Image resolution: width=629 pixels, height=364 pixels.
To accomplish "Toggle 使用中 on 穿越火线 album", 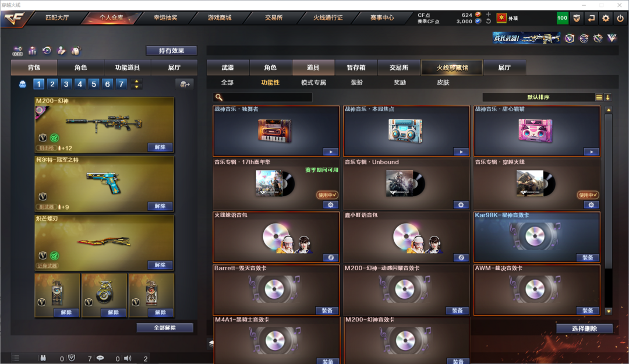I will (x=588, y=195).
